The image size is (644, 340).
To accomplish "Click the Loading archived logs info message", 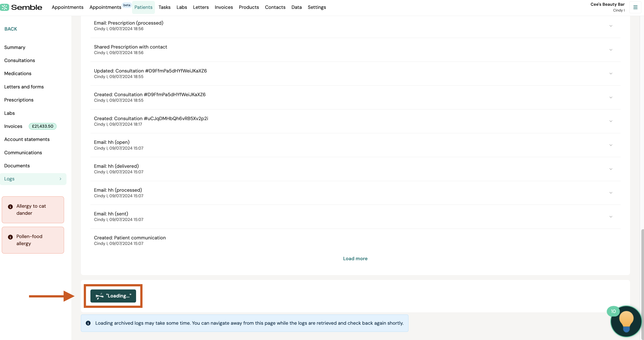I will 244,323.
